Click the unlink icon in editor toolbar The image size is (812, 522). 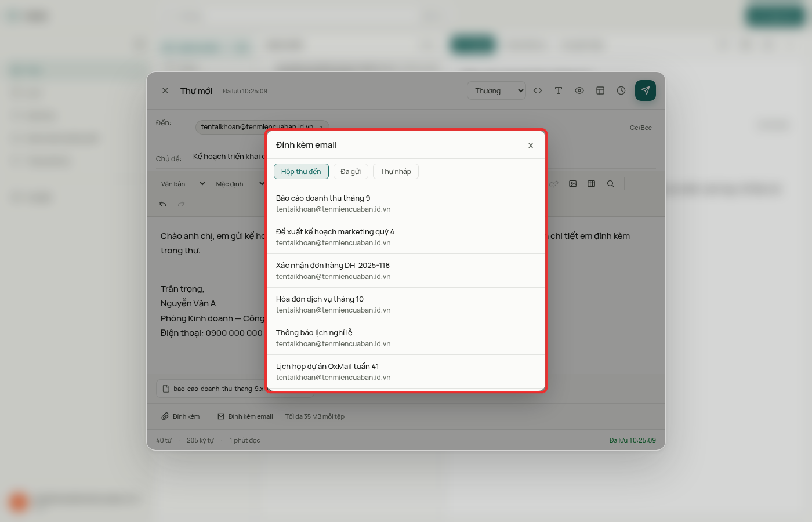(554, 184)
